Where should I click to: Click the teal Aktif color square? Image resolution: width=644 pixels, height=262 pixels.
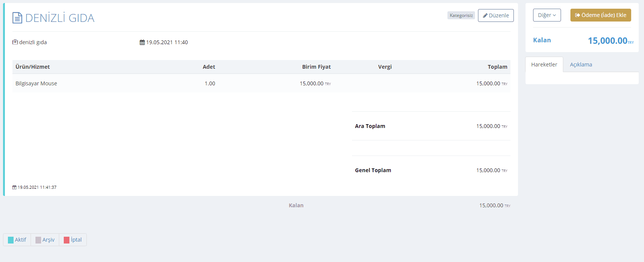tap(11, 240)
